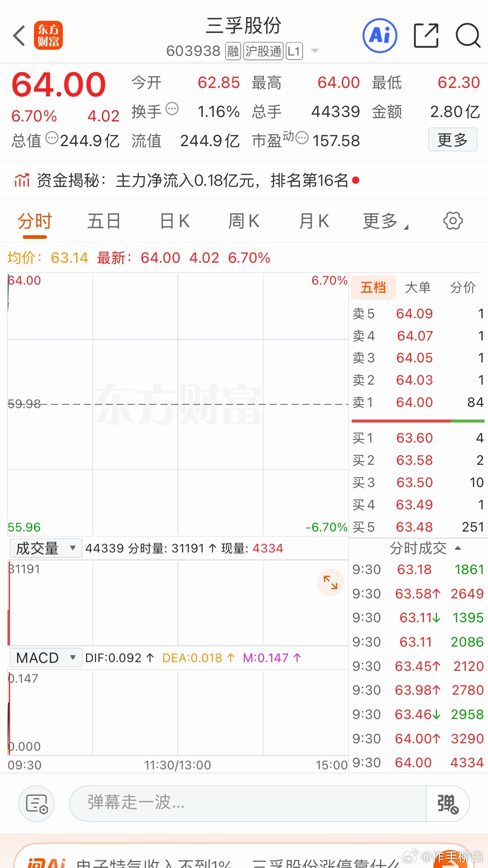The width and height of the screenshot is (488, 868).
Task: Select the 分时 tab
Action: (x=35, y=221)
